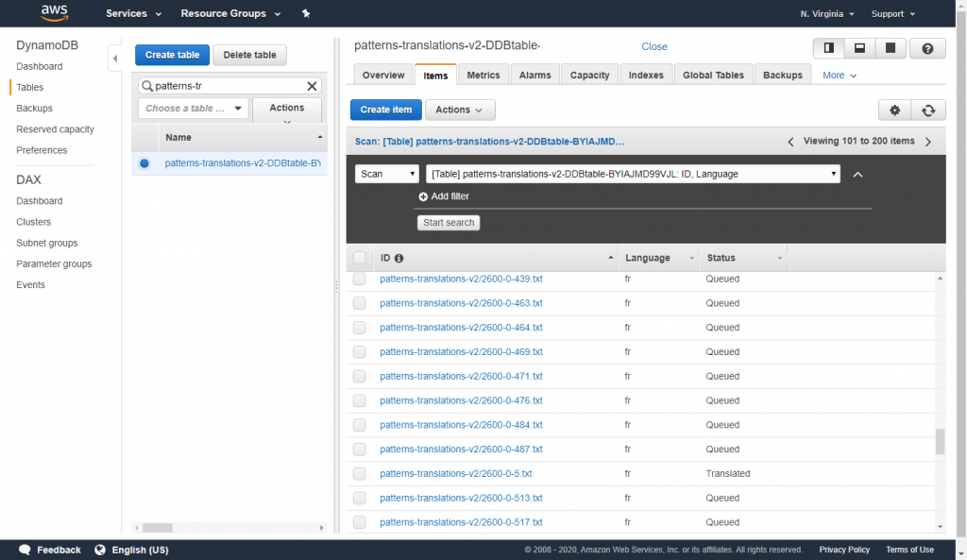Switch to the Metrics tab
The width and height of the screenshot is (967, 560).
tap(483, 74)
